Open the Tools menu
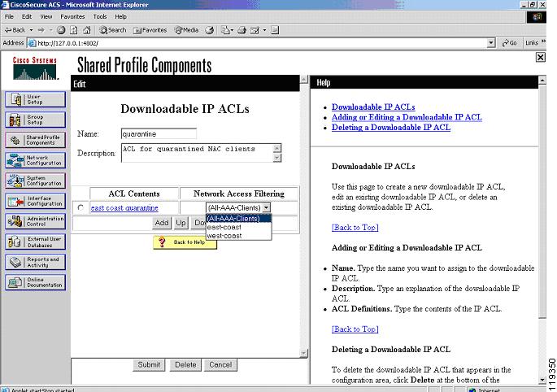The height and width of the screenshot is (392, 557). tap(100, 17)
